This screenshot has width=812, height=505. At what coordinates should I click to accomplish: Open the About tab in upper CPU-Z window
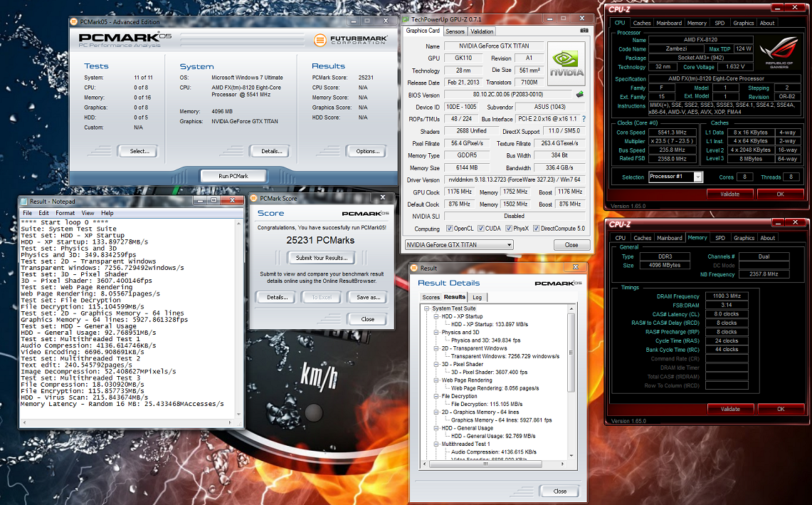click(x=767, y=23)
